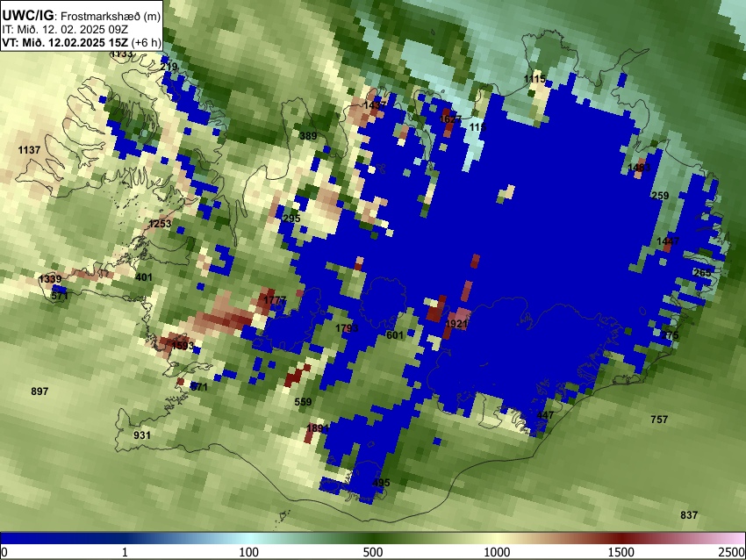This screenshot has width=746, height=560.
Task: Click the map value 275
Action: pyautogui.click(x=670, y=335)
